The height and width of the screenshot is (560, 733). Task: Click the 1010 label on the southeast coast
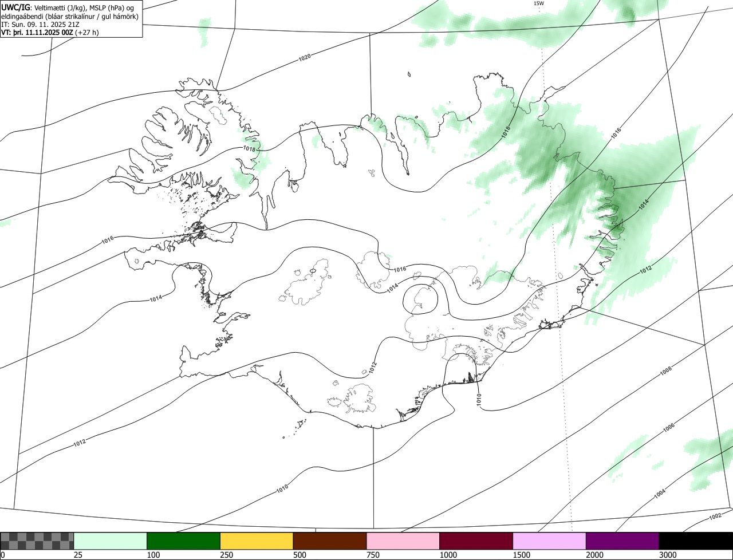(x=479, y=400)
